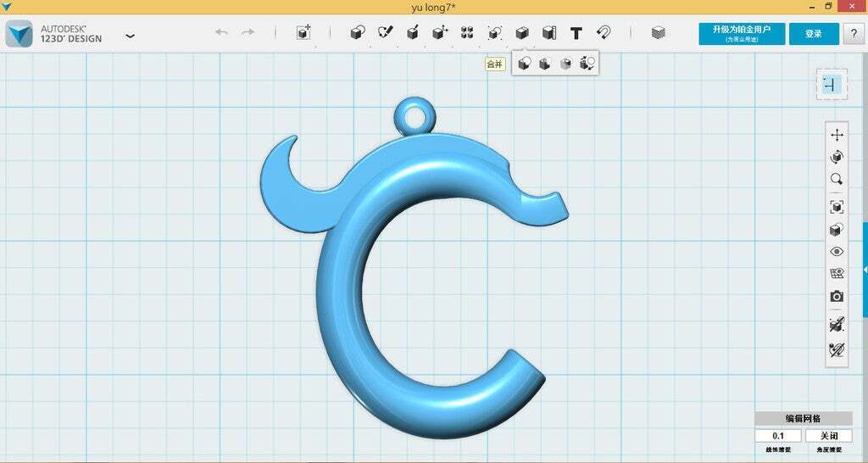This screenshot has height=463, width=868.
Task: Open the Materials icon in the toolbar
Action: click(x=658, y=33)
